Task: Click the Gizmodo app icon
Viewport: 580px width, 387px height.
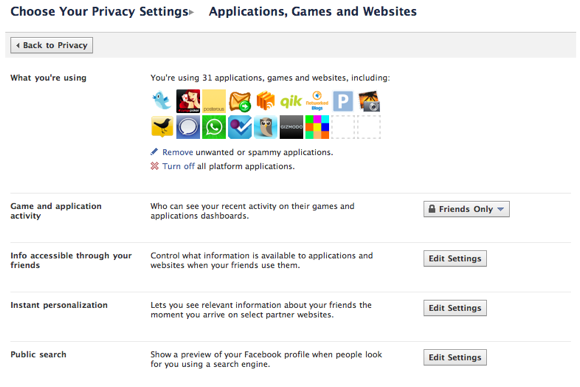Action: coord(291,127)
